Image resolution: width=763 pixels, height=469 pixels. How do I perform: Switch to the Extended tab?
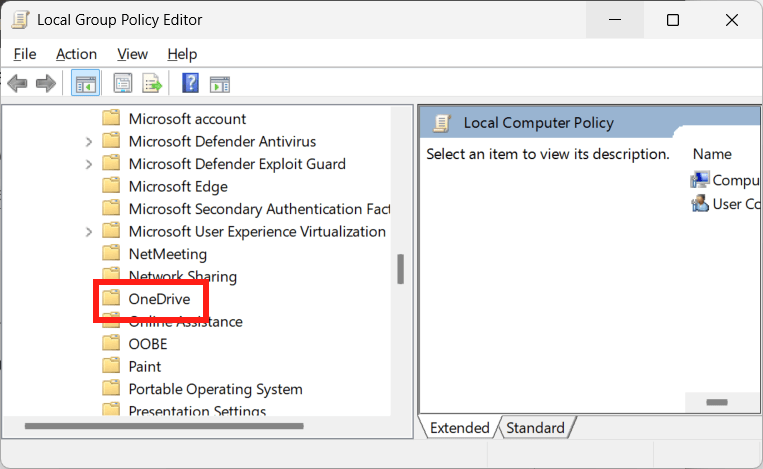pos(459,428)
